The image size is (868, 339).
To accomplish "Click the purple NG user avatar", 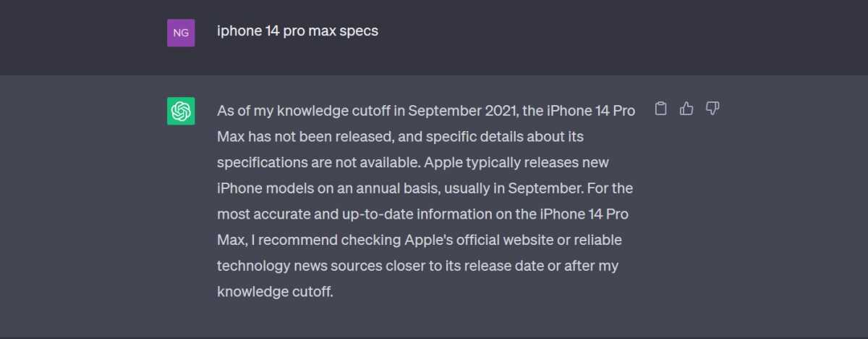I will (181, 33).
